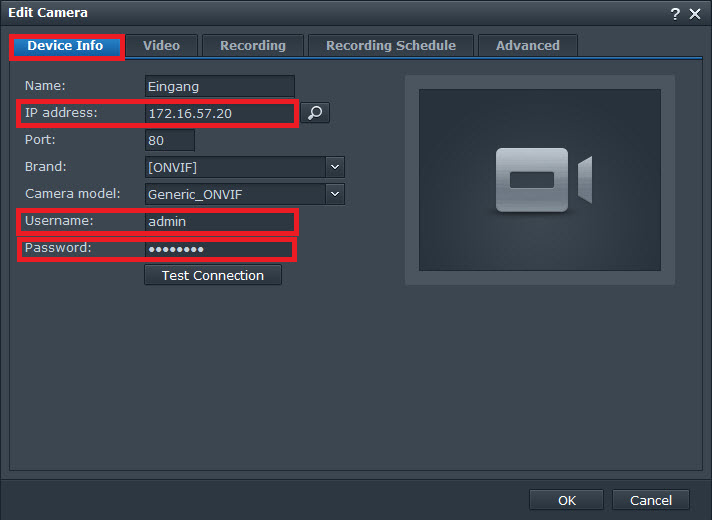Switch to the Device Info tab
This screenshot has width=712, height=520.
click(66, 46)
